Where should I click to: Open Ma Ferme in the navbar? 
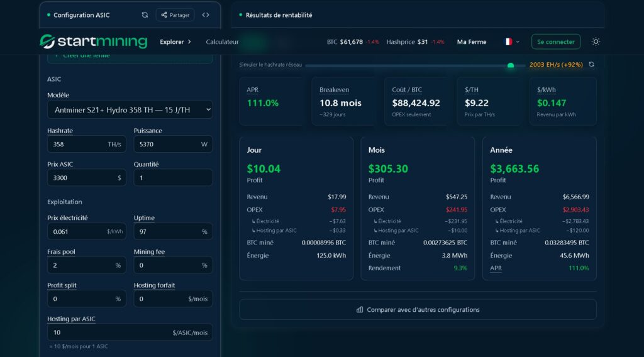[472, 42]
